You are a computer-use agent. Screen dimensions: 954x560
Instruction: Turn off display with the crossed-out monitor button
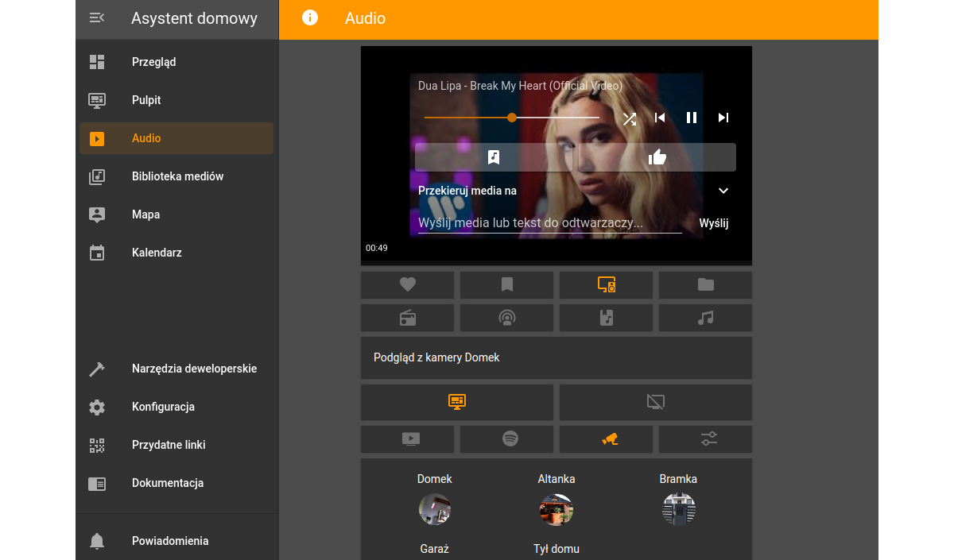tap(656, 402)
